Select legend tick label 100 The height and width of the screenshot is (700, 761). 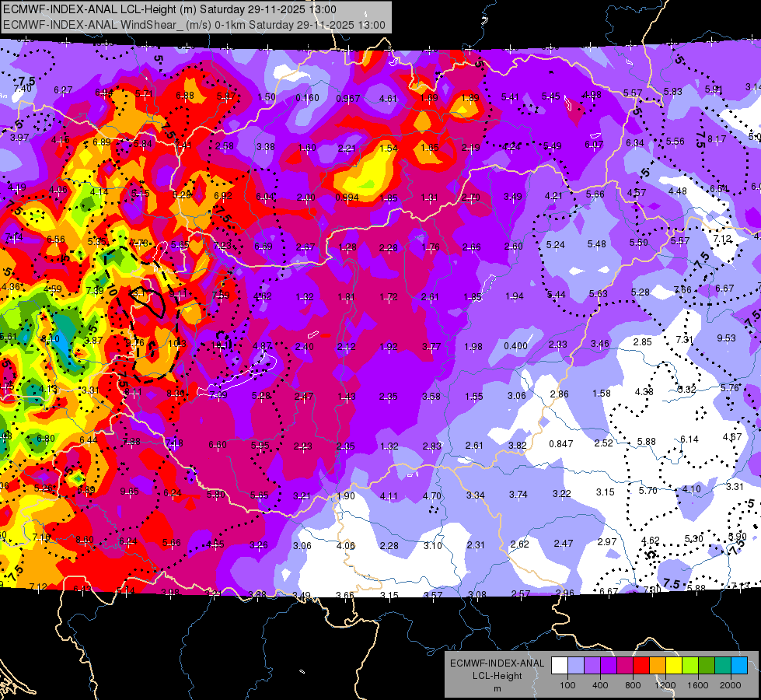[567, 685]
